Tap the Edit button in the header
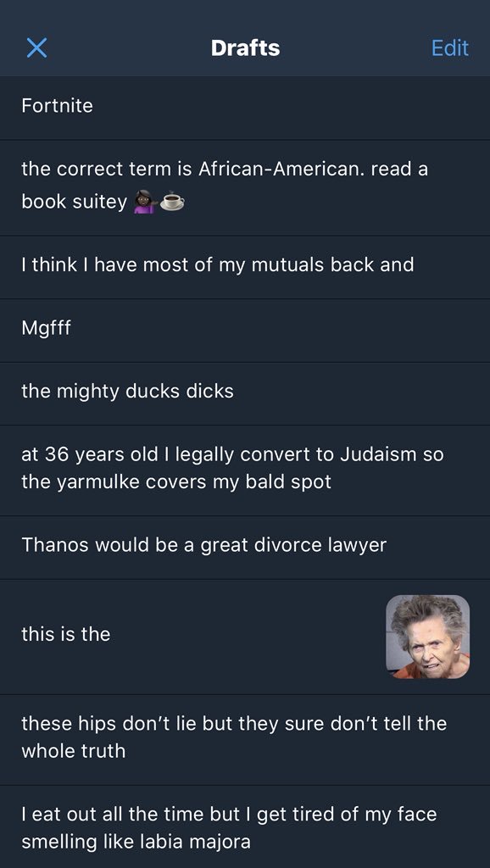This screenshot has height=868, width=490. click(449, 48)
